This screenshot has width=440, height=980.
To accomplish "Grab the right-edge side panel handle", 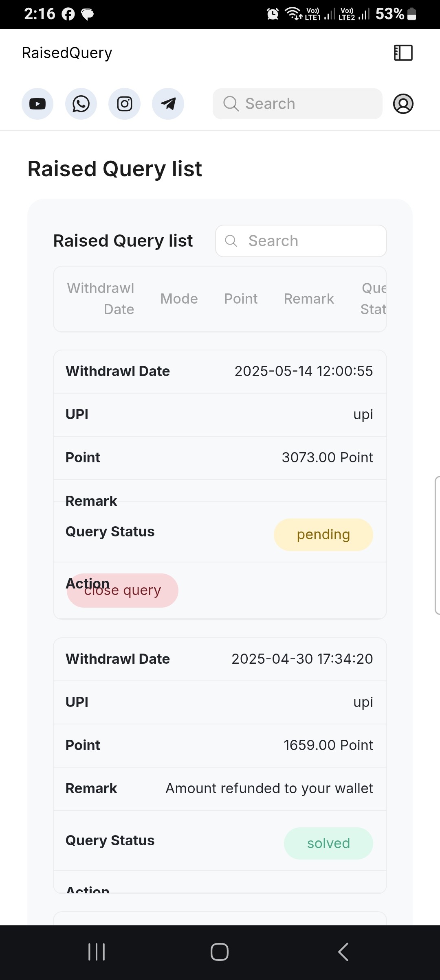I will click(437, 545).
